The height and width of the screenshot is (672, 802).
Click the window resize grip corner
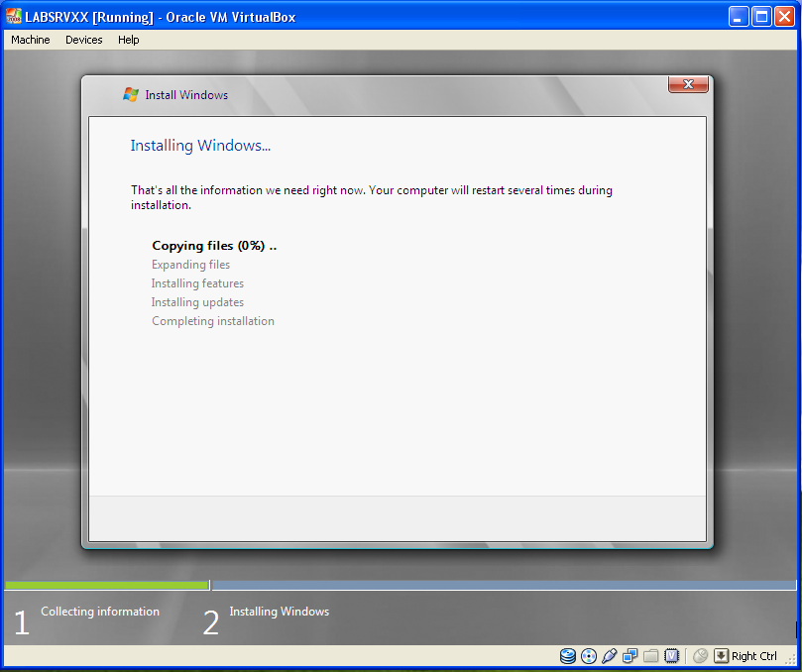click(x=790, y=660)
